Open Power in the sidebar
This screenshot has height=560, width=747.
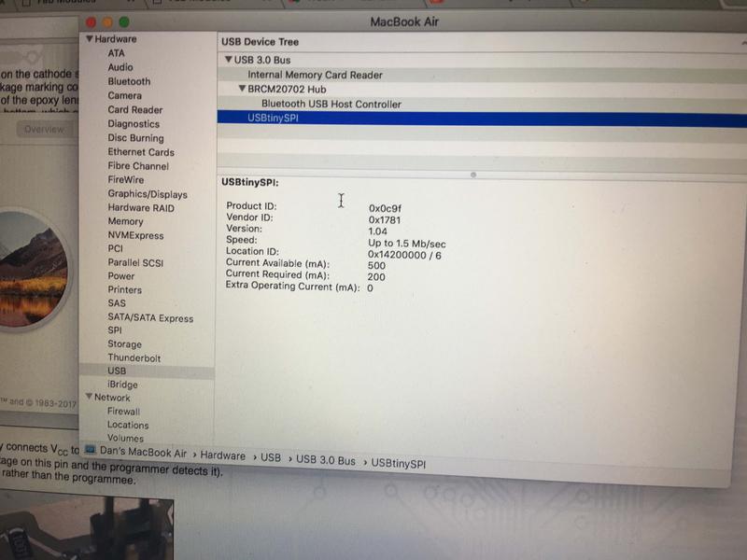coord(121,275)
